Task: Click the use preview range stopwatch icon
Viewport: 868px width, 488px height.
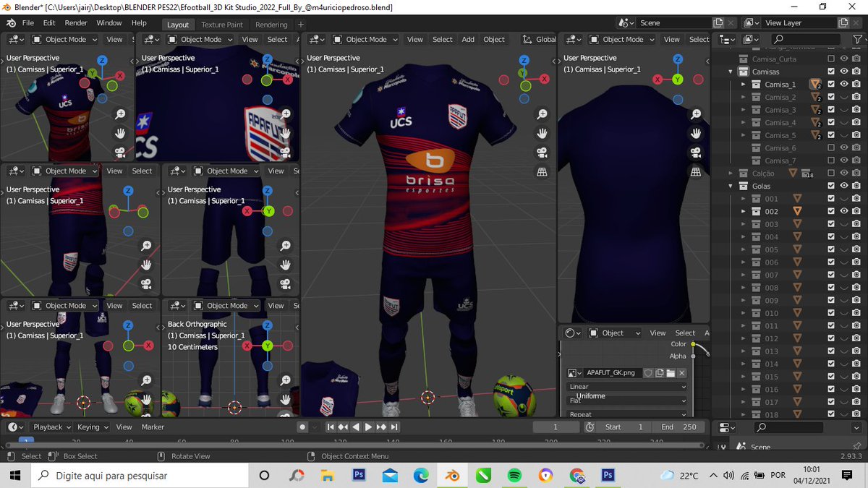Action: [590, 427]
